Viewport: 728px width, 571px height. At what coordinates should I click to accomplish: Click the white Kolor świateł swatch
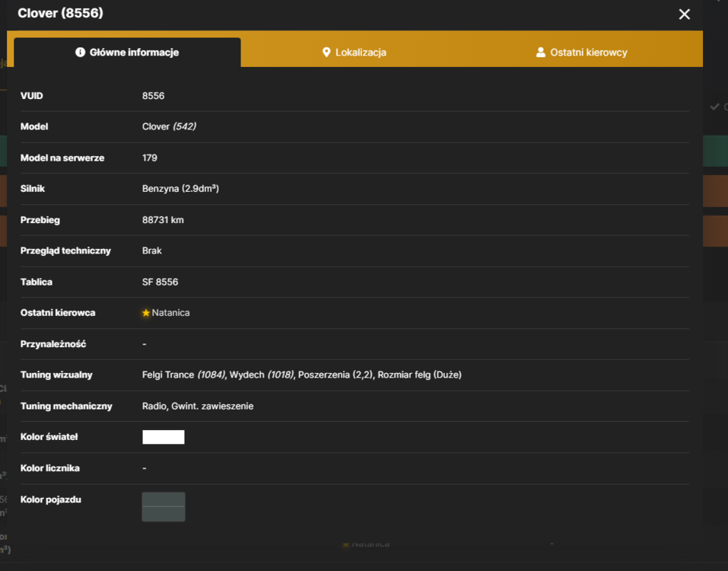pos(164,437)
